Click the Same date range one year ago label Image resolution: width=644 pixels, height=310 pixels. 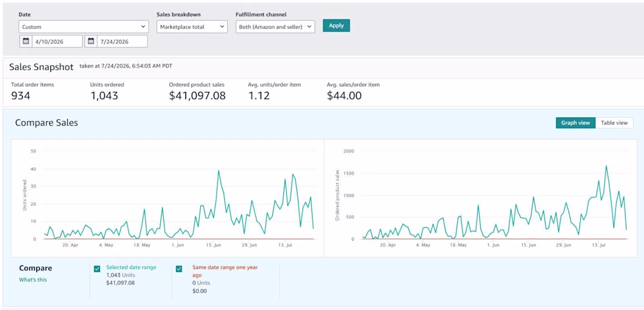225,271
